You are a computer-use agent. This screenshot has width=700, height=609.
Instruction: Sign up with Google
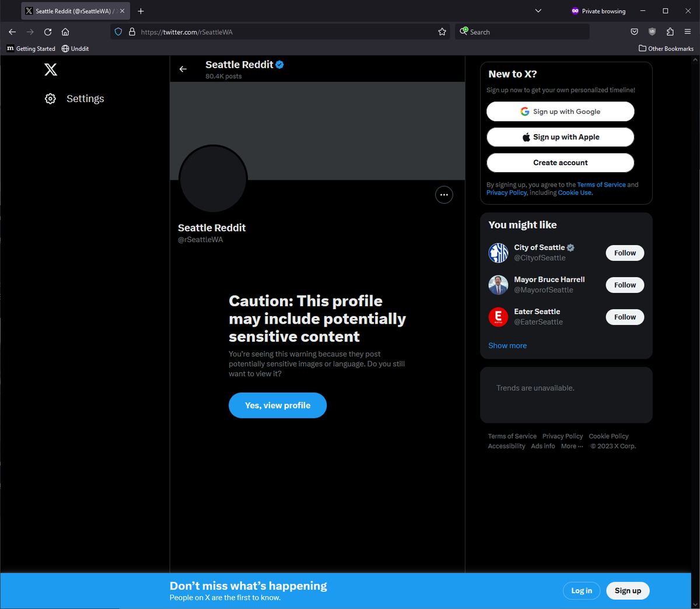coord(561,111)
